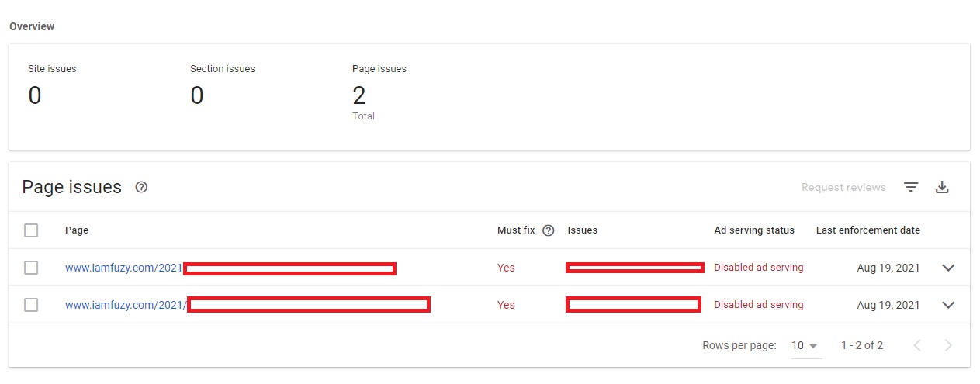The height and width of the screenshot is (384, 980).
Task: Click the Section issues count
Action: [x=197, y=95]
